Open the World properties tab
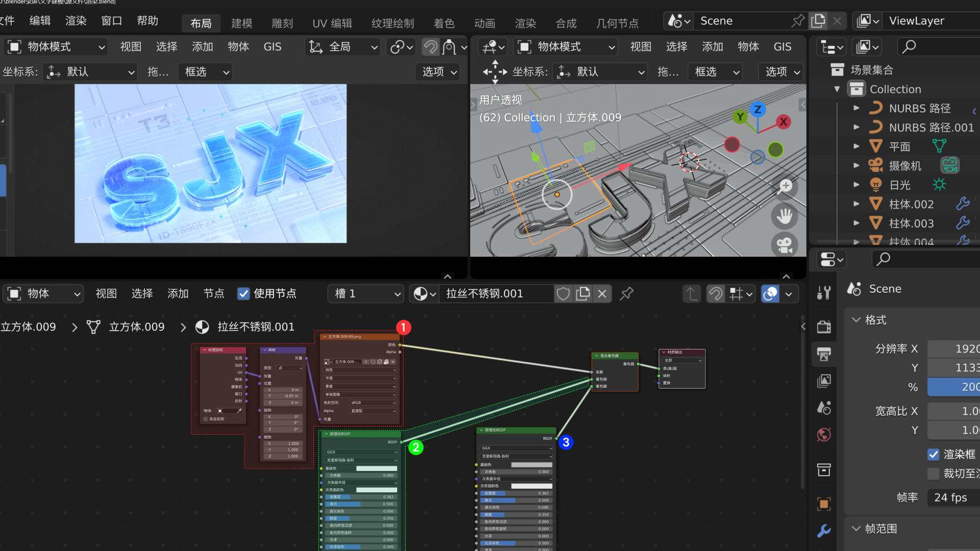 [x=824, y=435]
